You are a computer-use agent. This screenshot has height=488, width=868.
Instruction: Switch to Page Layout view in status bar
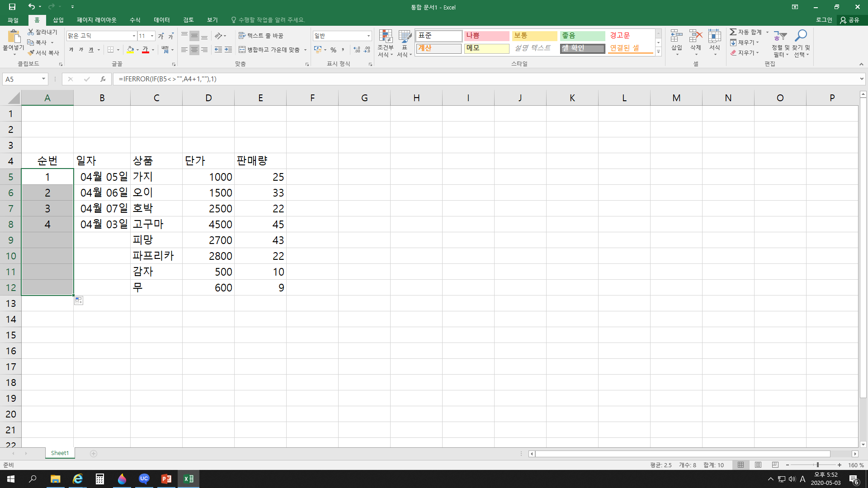point(758,465)
